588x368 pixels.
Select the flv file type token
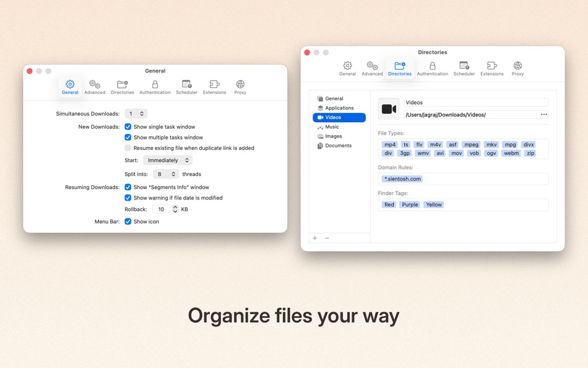coord(419,144)
